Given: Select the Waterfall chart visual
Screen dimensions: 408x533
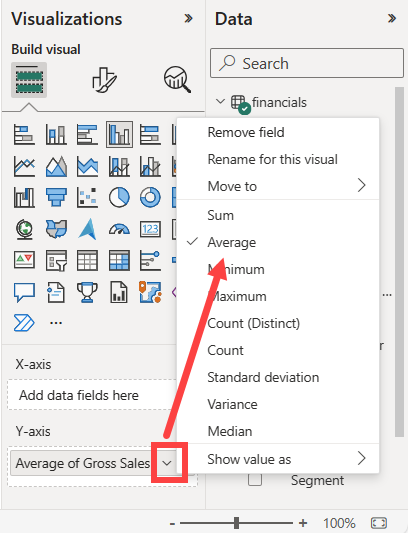Looking at the screenshot, I should click(x=24, y=197).
